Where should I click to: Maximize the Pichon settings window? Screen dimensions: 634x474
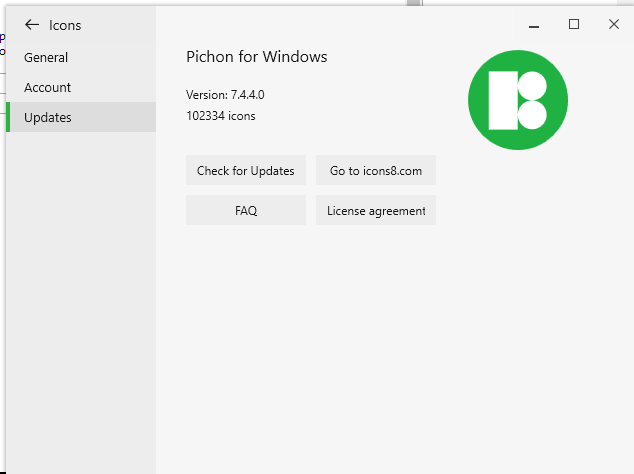click(574, 25)
